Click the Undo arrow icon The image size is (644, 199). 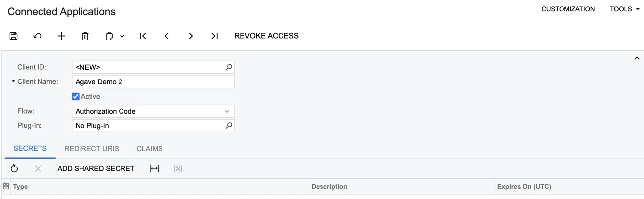(x=38, y=36)
